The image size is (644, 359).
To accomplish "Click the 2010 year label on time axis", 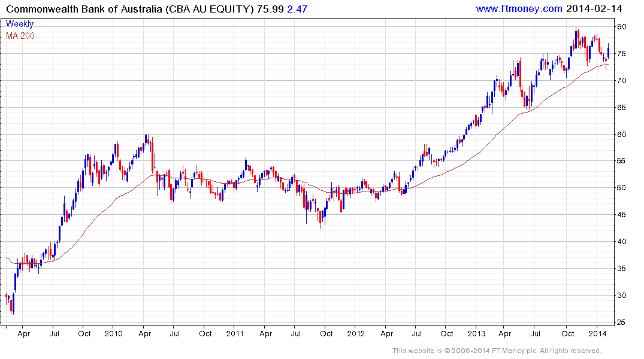I will [x=113, y=333].
